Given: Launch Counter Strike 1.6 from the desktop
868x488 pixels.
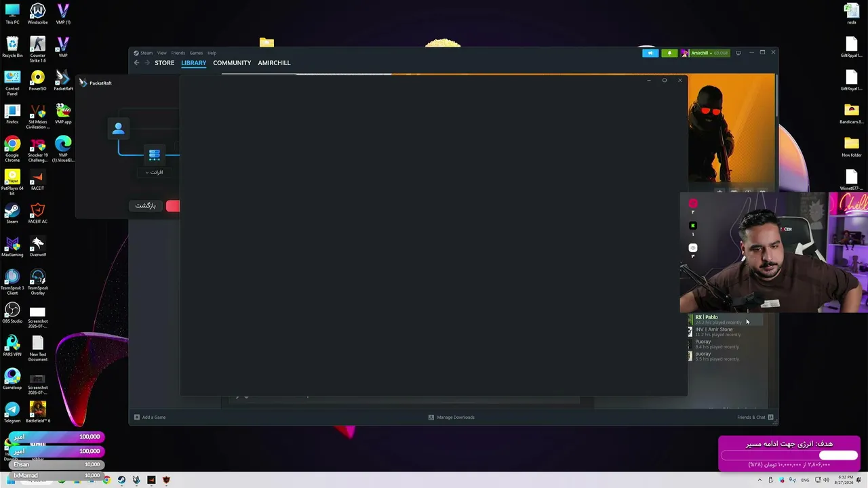Looking at the screenshot, I should point(37,49).
